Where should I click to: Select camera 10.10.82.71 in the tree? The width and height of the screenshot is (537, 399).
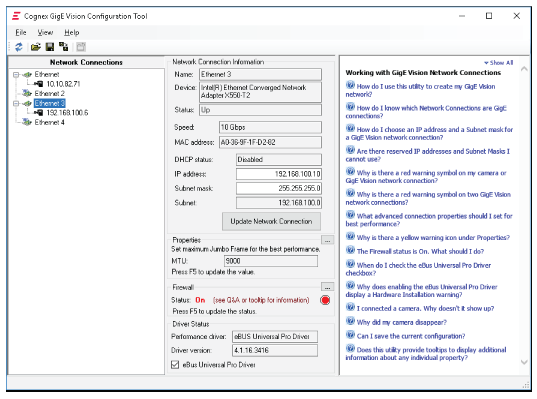63,84
